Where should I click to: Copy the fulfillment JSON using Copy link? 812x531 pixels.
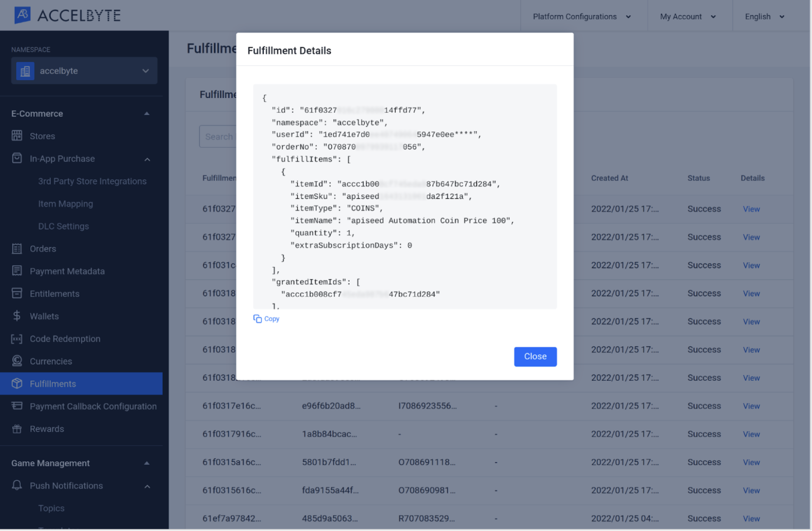coord(266,318)
